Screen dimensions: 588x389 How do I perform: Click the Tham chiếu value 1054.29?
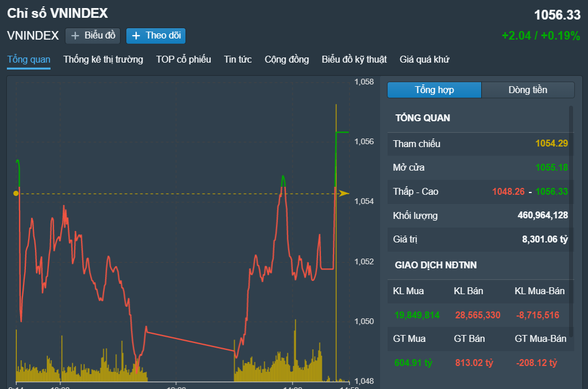(x=551, y=144)
